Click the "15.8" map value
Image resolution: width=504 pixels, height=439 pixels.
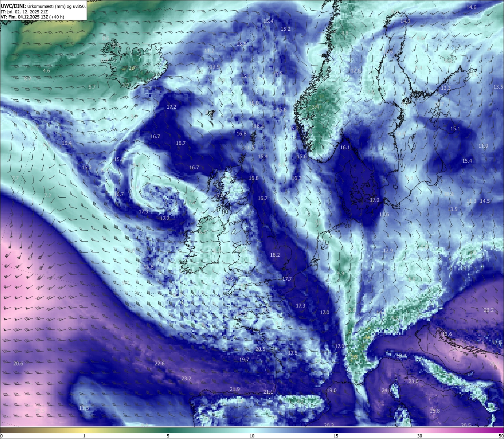148,267
